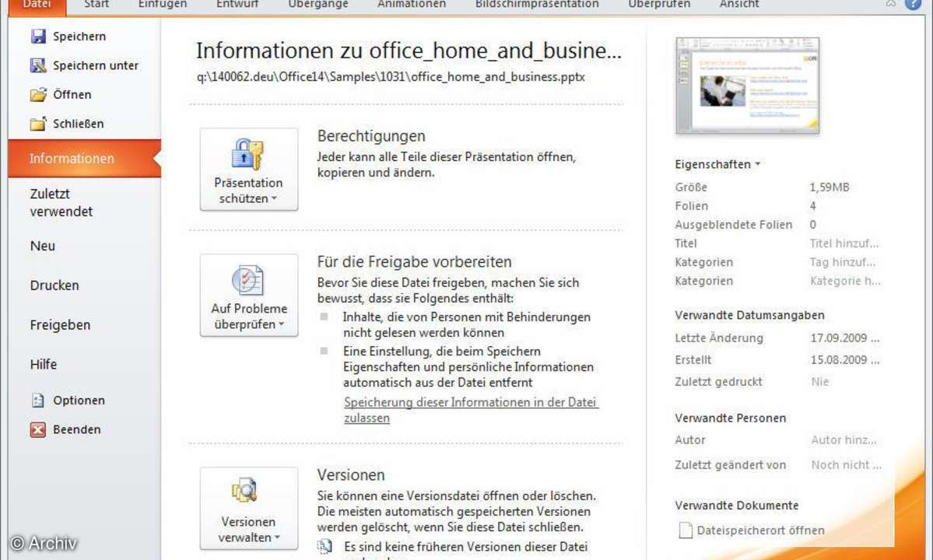Click the Erstellt date 15.08.2009
Viewport: 933px width, 560px height.
click(x=844, y=360)
